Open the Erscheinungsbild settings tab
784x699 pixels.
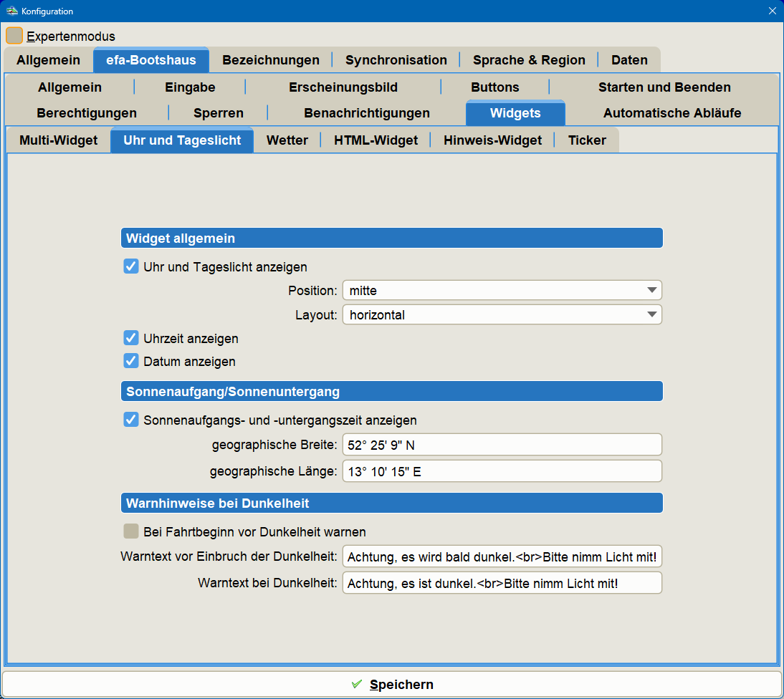[343, 87]
